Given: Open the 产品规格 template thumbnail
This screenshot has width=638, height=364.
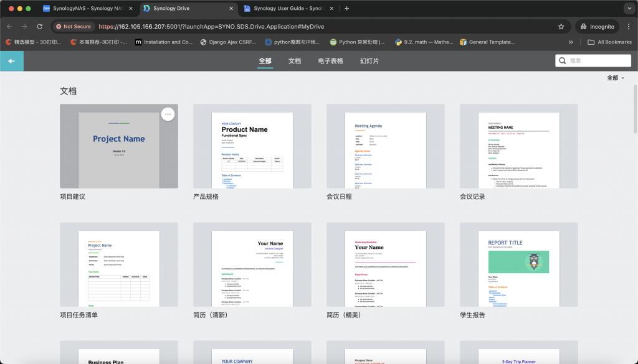Looking at the screenshot, I should tap(252, 147).
